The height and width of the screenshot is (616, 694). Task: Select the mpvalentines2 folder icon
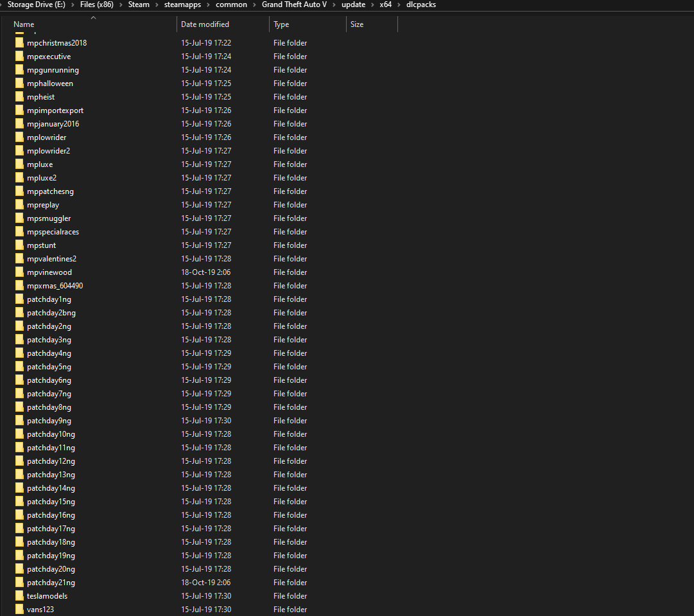point(19,259)
